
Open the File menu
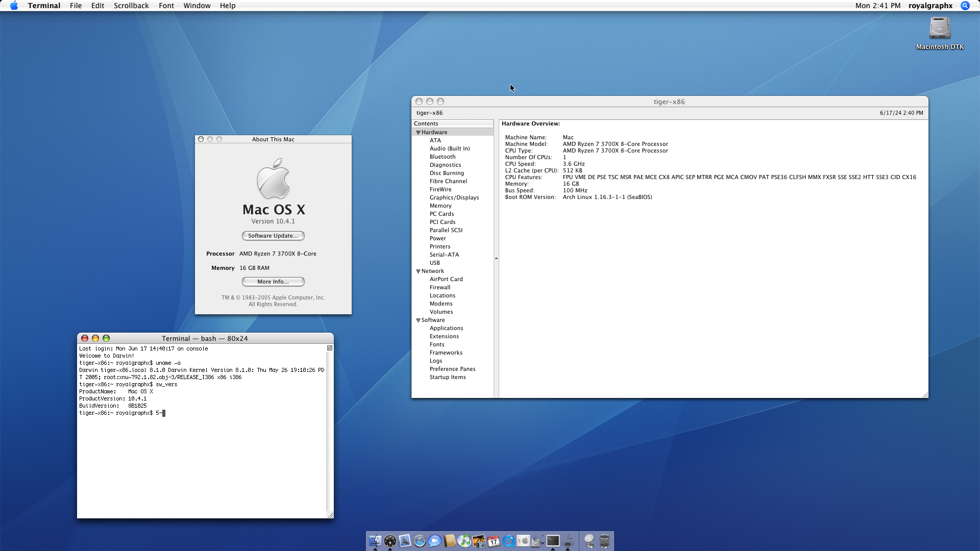(x=76, y=6)
